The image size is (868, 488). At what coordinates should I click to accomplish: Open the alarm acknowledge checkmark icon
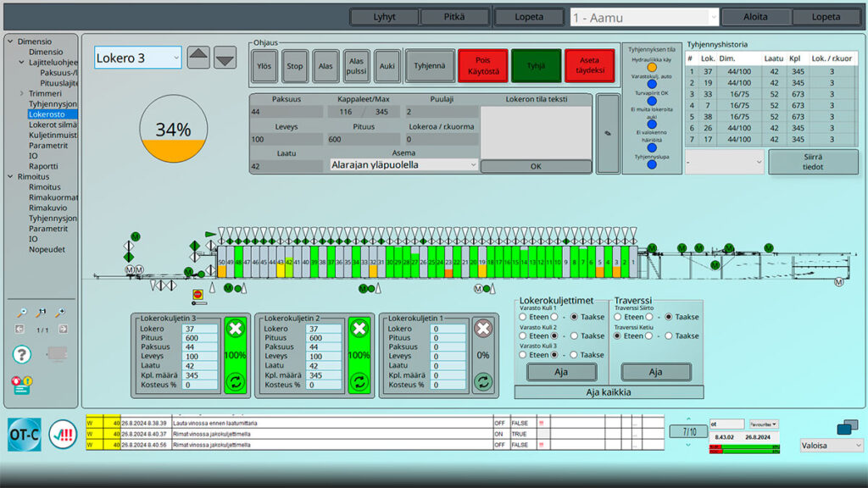click(x=63, y=435)
